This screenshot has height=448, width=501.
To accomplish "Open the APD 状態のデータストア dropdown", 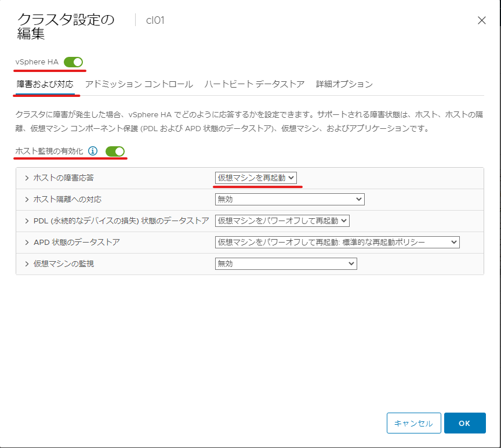I will coord(337,242).
